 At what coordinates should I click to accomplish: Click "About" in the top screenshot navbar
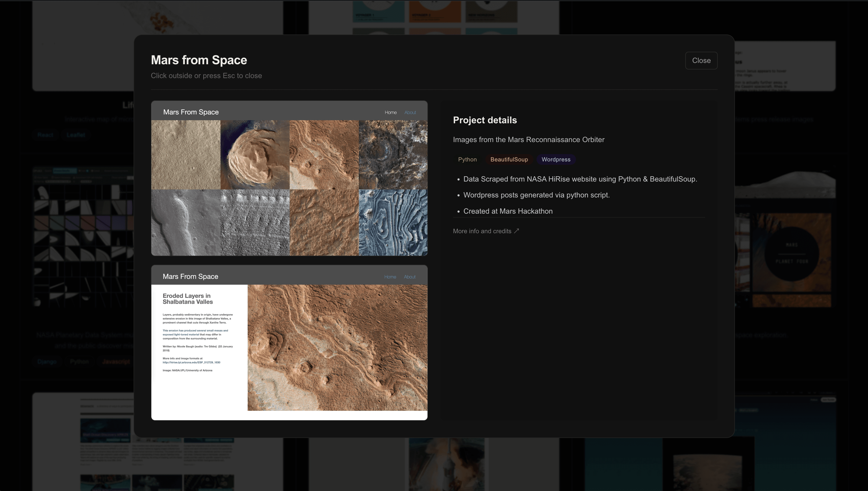pos(410,112)
